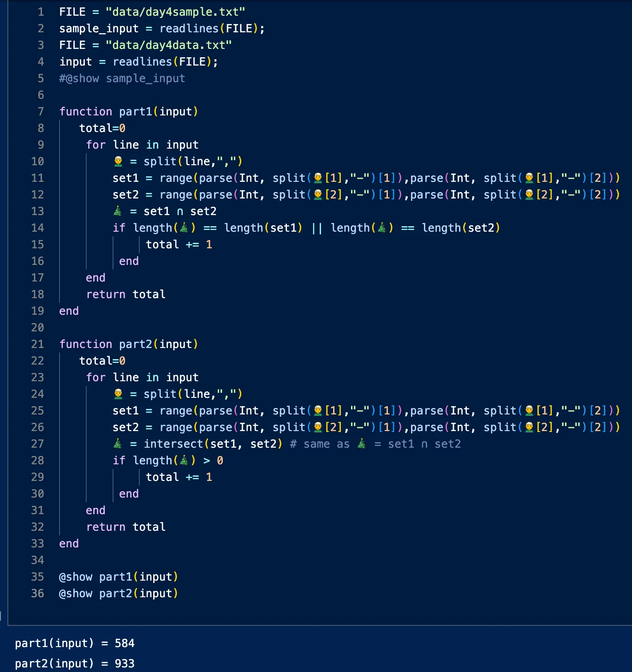The width and height of the screenshot is (632, 672).
Task: Click the intersect call on line 27
Action: point(173,444)
